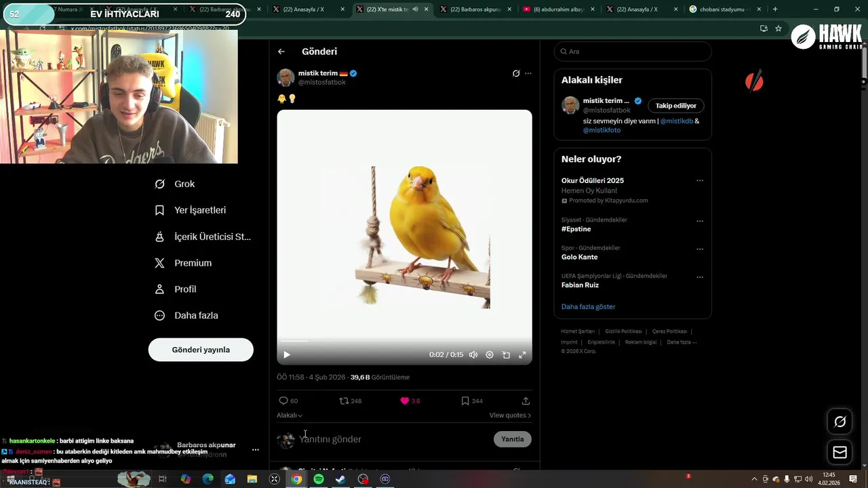Switch to the last (22) Anasayfa / X tab
The image size is (868, 488).
(641, 9)
